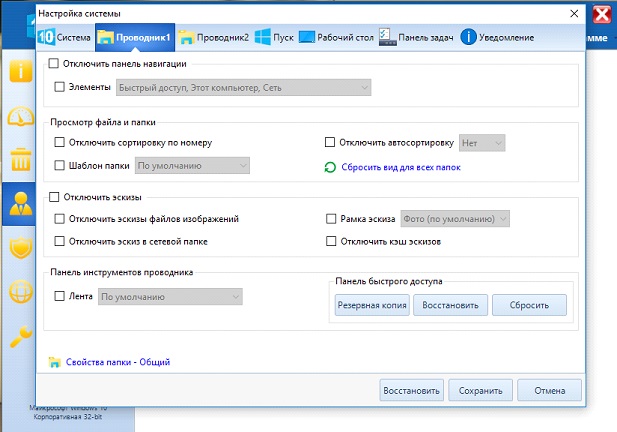This screenshot has height=432, width=617.
Task: Click the Резервная копия button
Action: (x=372, y=305)
